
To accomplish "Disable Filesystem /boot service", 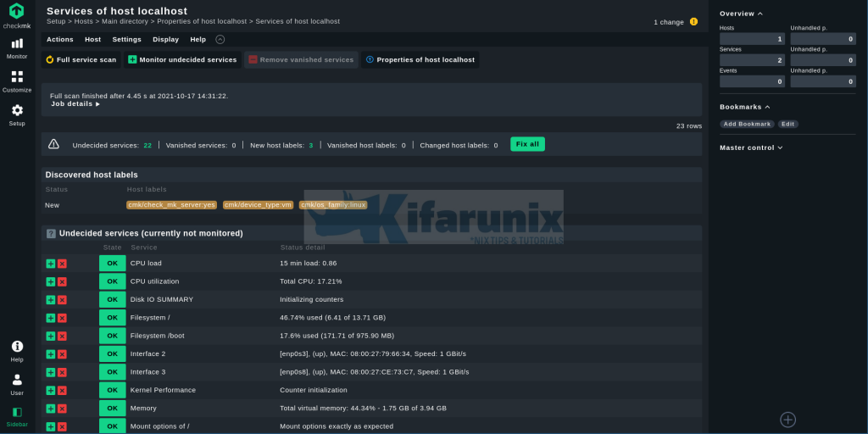I will click(x=62, y=336).
